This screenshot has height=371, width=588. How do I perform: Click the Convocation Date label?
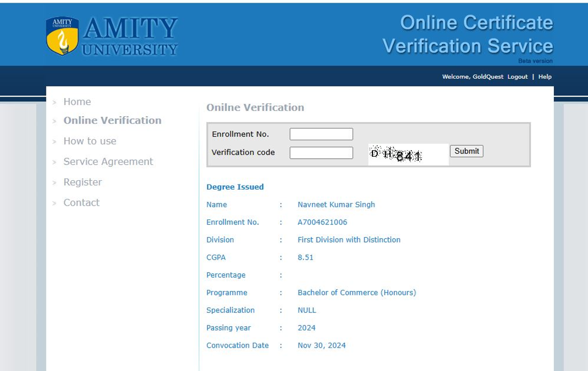coord(237,345)
